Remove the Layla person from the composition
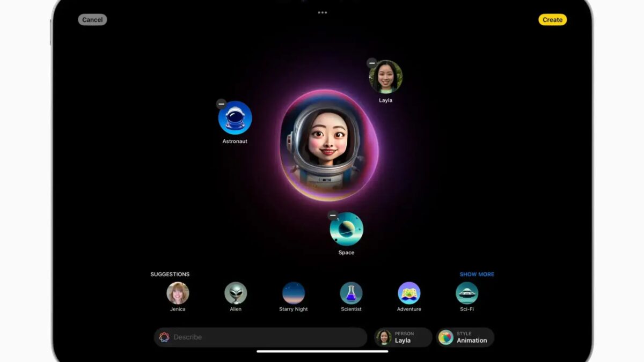Screen dimensions: 644x362 tap(372, 63)
